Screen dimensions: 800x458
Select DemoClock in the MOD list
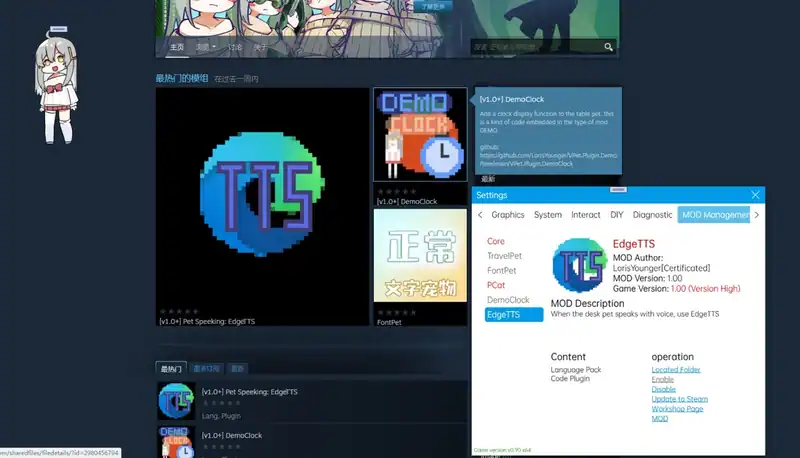pyautogui.click(x=508, y=300)
